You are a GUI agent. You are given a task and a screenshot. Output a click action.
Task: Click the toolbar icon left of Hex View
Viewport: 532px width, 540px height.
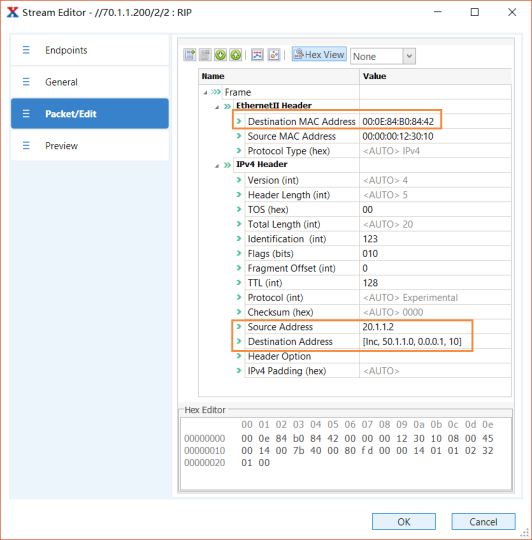274,55
